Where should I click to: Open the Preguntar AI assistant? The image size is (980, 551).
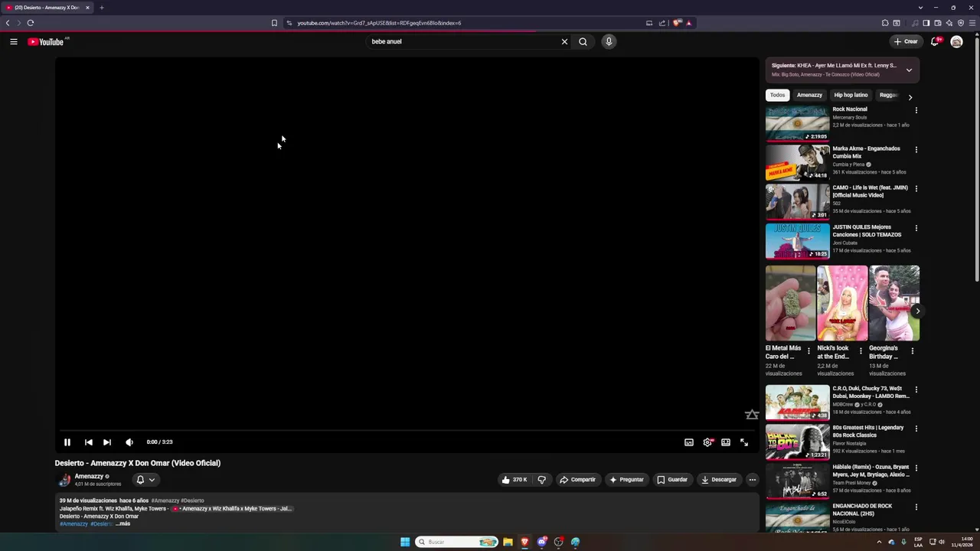point(627,480)
